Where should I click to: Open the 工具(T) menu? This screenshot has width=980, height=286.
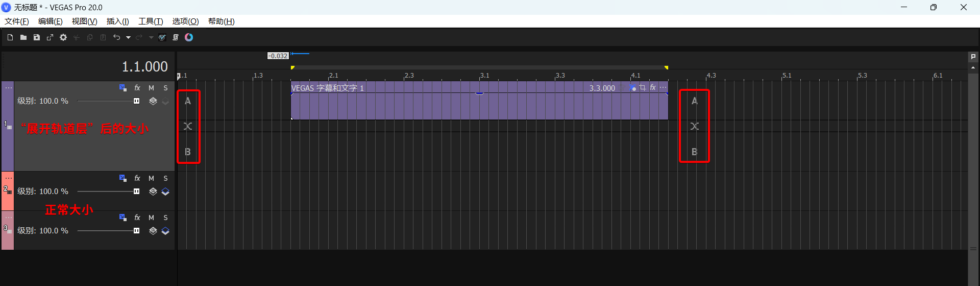151,21
